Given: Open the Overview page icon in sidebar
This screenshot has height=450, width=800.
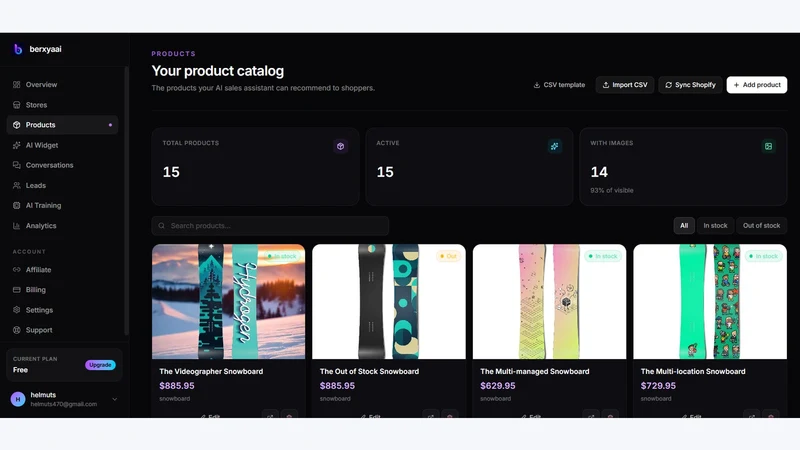Looking at the screenshot, I should (x=16, y=85).
